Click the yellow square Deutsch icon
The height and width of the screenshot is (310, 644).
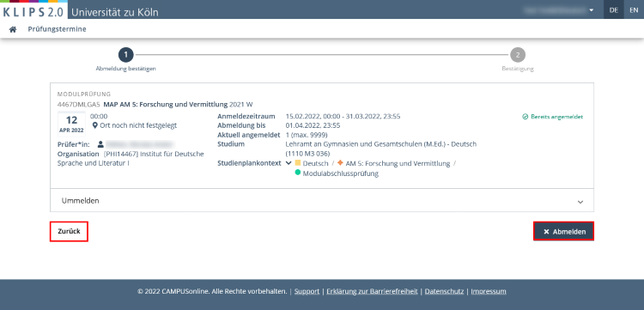coord(298,163)
